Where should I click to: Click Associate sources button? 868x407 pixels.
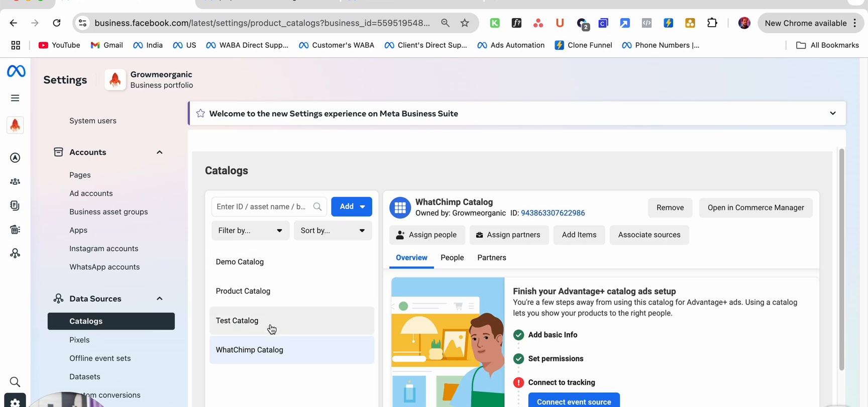tap(649, 235)
